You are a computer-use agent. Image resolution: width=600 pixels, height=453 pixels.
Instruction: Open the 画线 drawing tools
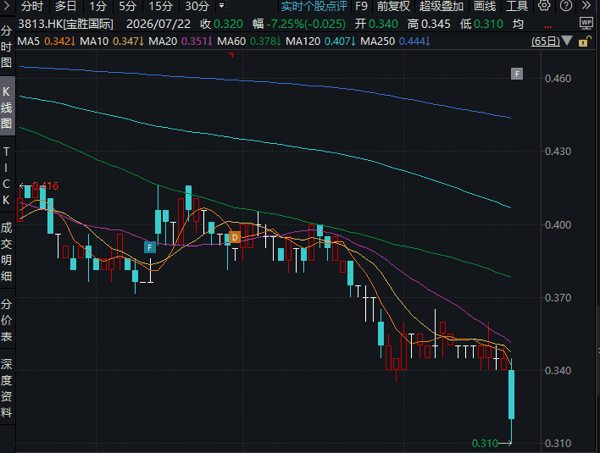pyautogui.click(x=484, y=6)
